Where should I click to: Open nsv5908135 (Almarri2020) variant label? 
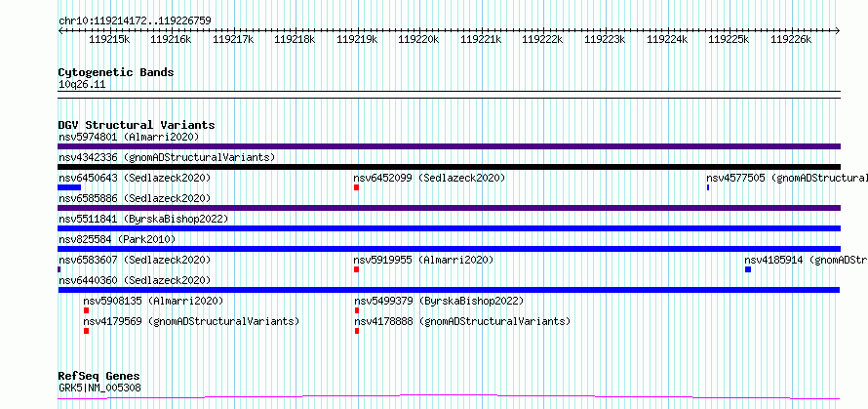[x=153, y=301]
